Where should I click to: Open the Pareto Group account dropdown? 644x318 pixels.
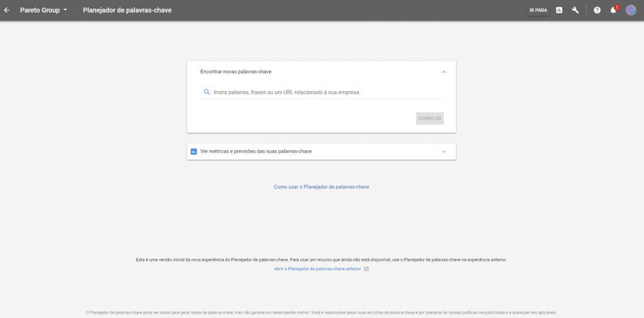[x=43, y=10]
